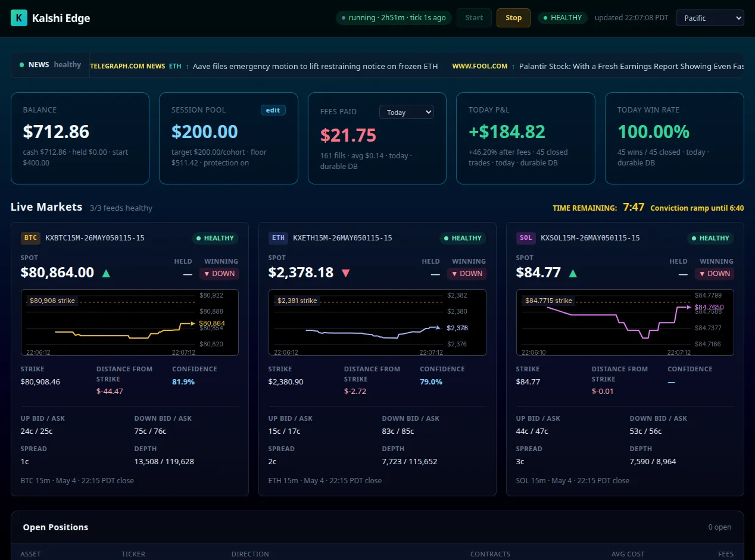Click the 3/3 feeds healthy label

(x=121, y=208)
